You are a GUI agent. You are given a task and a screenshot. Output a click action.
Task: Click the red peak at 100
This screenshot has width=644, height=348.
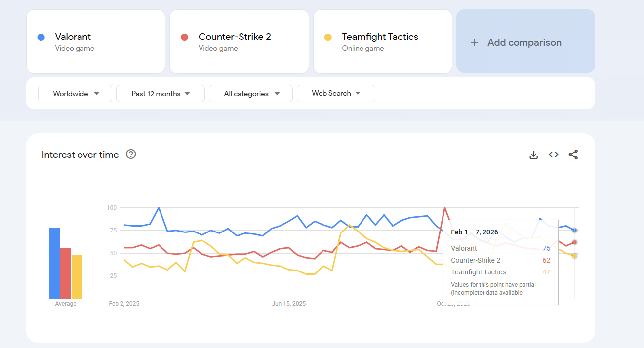click(445, 208)
